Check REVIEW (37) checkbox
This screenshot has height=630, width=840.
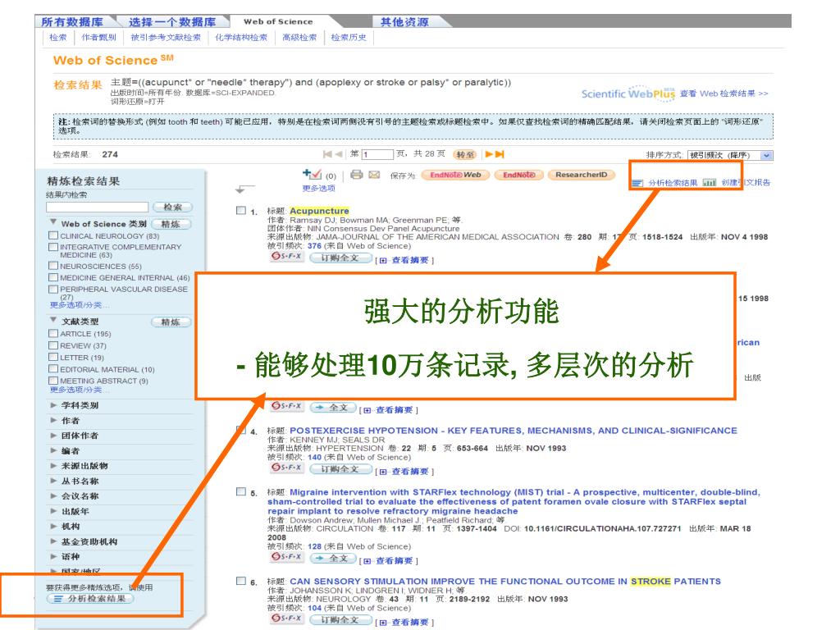53,345
